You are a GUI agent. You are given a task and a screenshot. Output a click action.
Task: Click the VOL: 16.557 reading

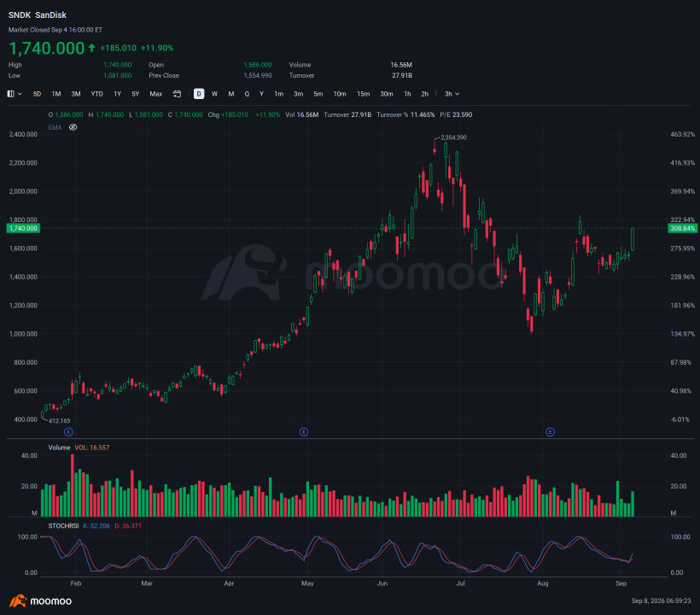coord(92,448)
